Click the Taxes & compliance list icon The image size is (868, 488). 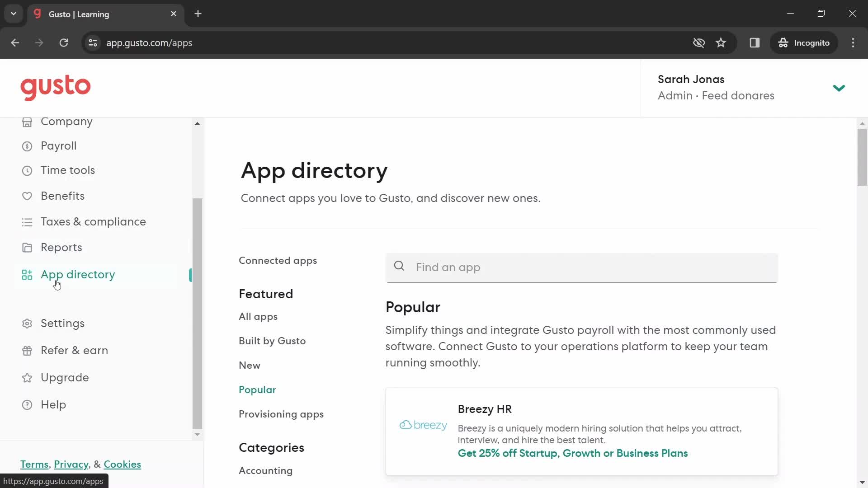(27, 222)
